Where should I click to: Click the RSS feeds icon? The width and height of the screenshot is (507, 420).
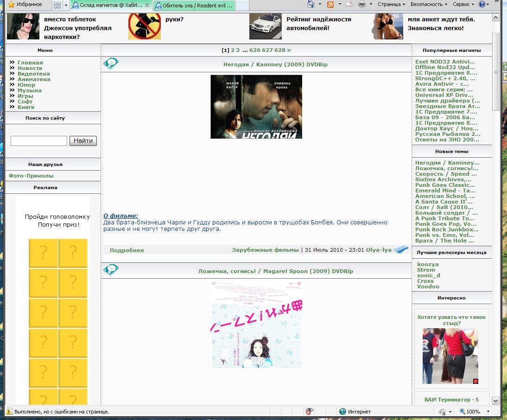pos(330,4)
